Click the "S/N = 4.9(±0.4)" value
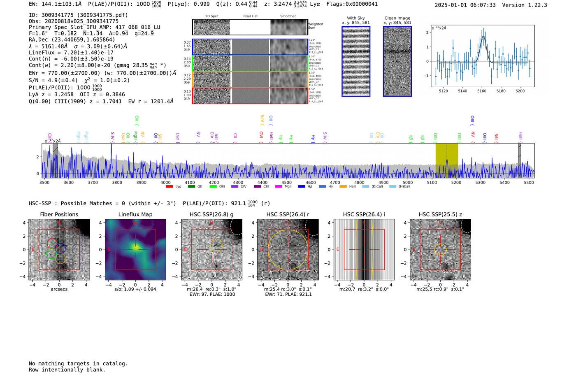Screen dimensions: 576x392 point(53,80)
